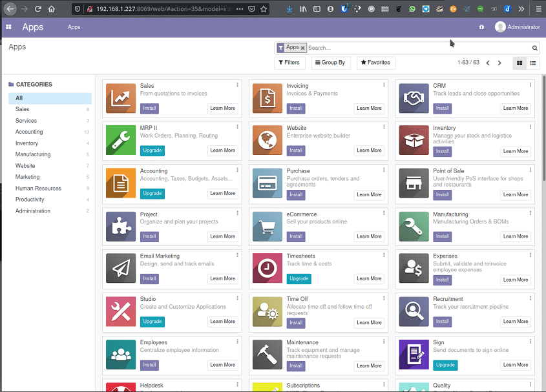
Task: Click the Studio tools icon
Action: (121, 311)
